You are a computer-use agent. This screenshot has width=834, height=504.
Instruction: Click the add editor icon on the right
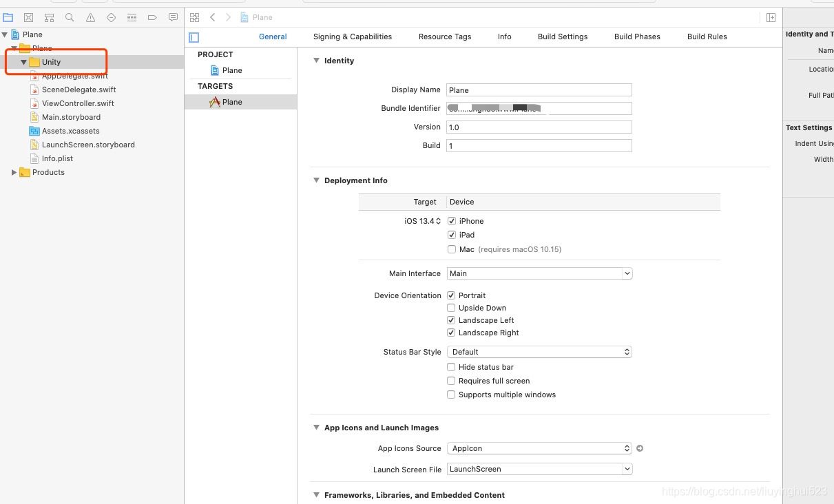pos(771,17)
